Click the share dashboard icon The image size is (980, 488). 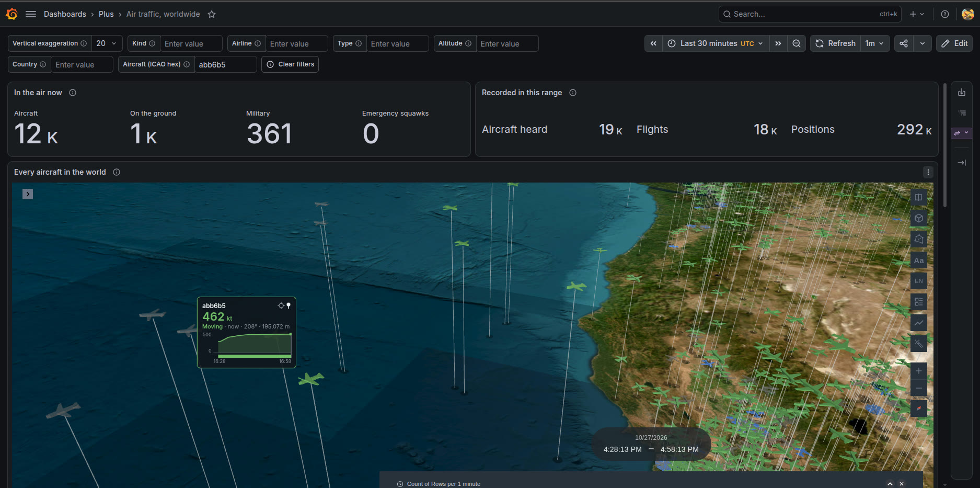(904, 43)
